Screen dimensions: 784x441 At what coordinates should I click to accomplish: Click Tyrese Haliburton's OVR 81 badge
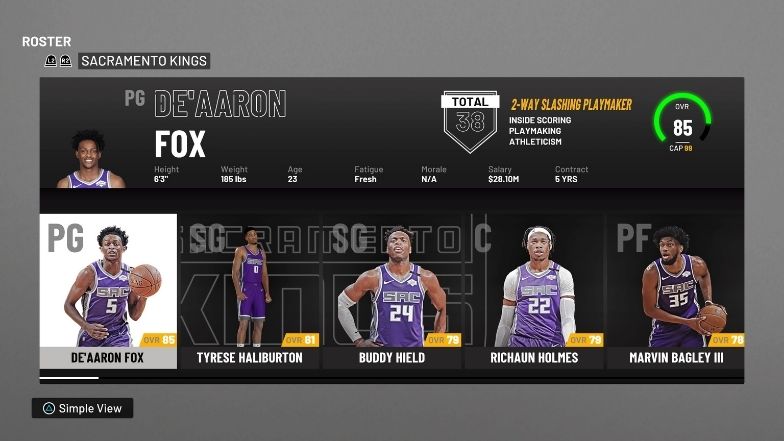pos(302,340)
